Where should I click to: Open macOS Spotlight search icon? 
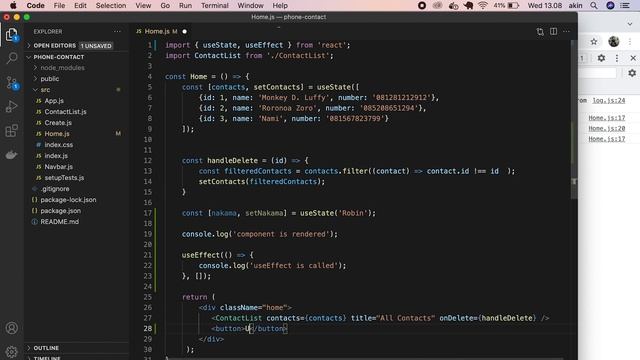click(594, 6)
